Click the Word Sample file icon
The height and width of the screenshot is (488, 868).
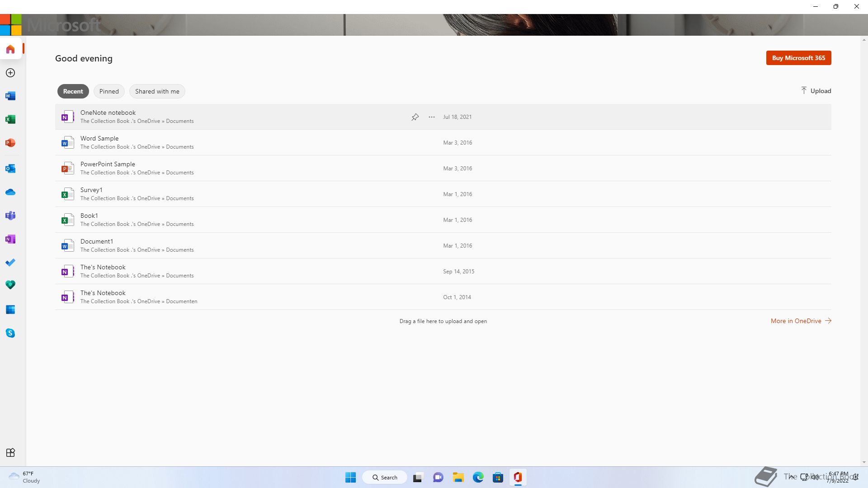pyautogui.click(x=67, y=143)
